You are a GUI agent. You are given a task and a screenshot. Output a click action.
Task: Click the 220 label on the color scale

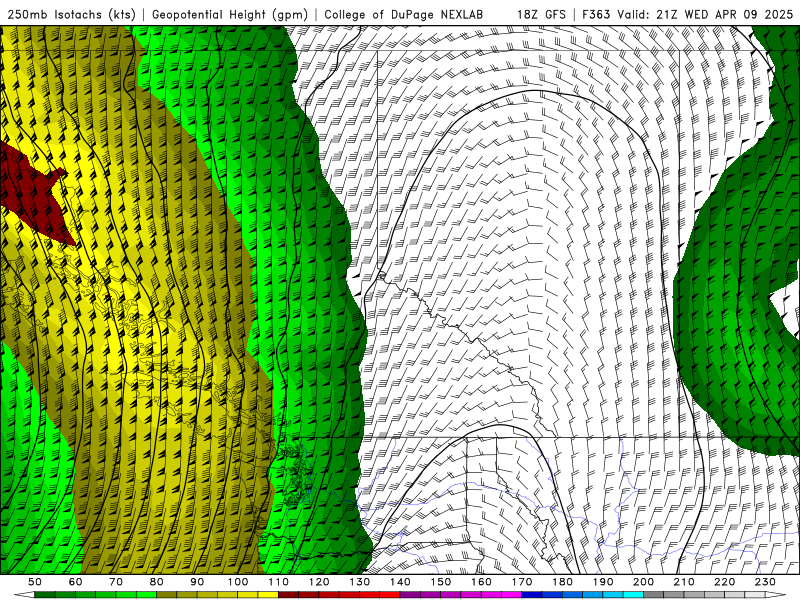[724, 582]
